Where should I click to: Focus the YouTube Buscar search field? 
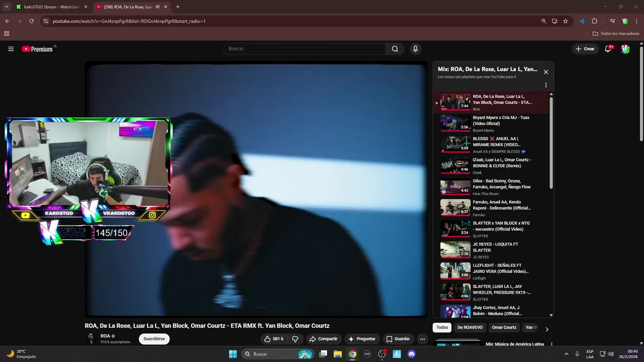pyautogui.click(x=304, y=49)
